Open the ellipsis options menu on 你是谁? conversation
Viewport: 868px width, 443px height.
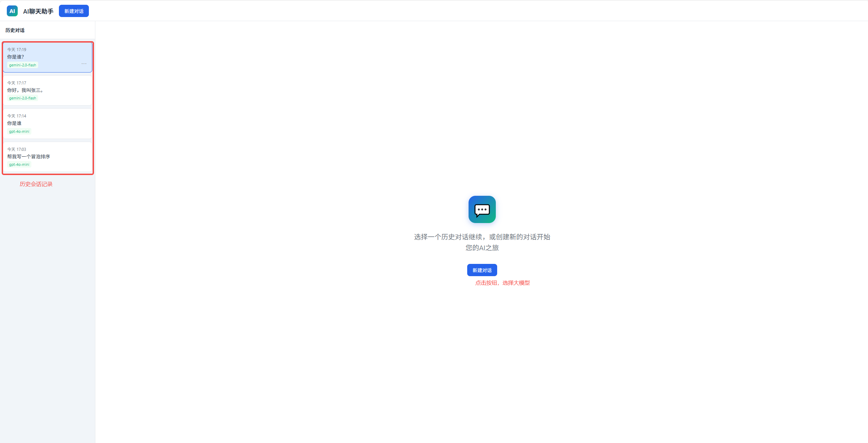(84, 64)
